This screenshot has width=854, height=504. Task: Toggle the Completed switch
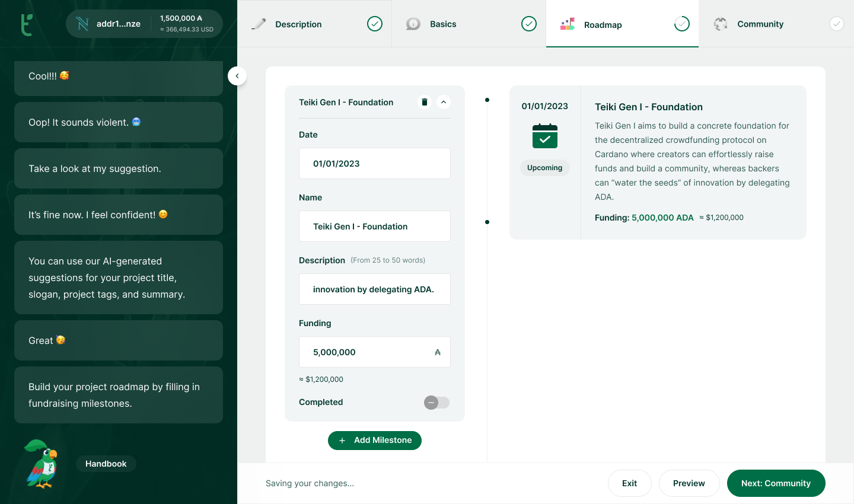pos(436,403)
